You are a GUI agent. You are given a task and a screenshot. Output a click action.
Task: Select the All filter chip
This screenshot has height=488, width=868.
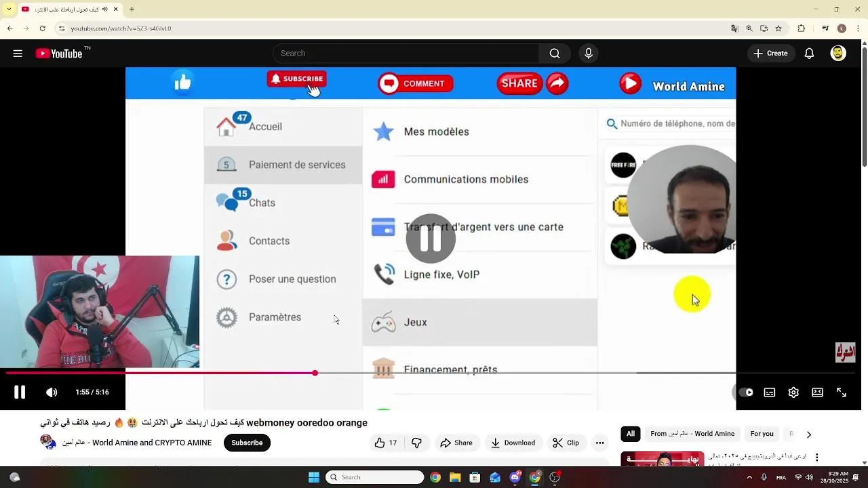coord(631,434)
